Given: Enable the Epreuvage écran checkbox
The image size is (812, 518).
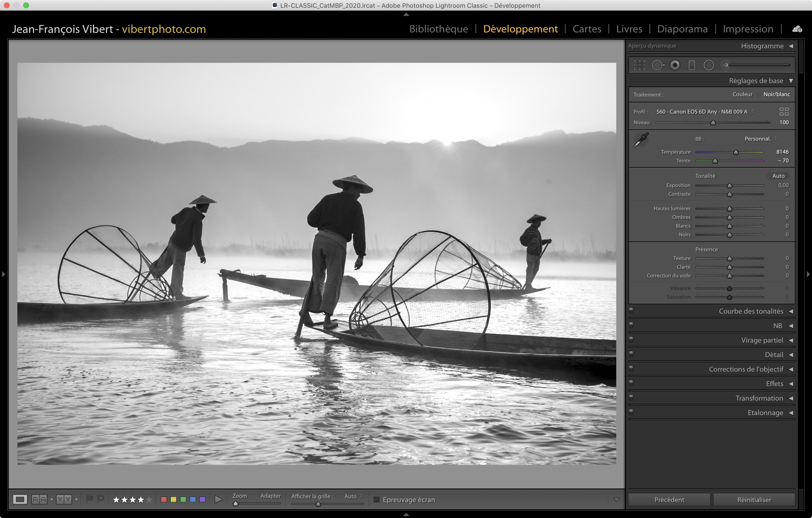Looking at the screenshot, I should 377,499.
